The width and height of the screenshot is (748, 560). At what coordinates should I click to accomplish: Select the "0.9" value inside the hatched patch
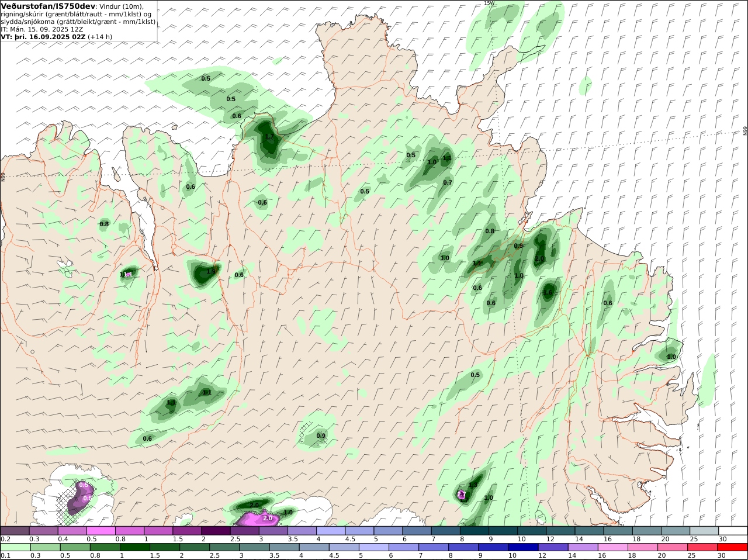pyautogui.click(x=321, y=435)
